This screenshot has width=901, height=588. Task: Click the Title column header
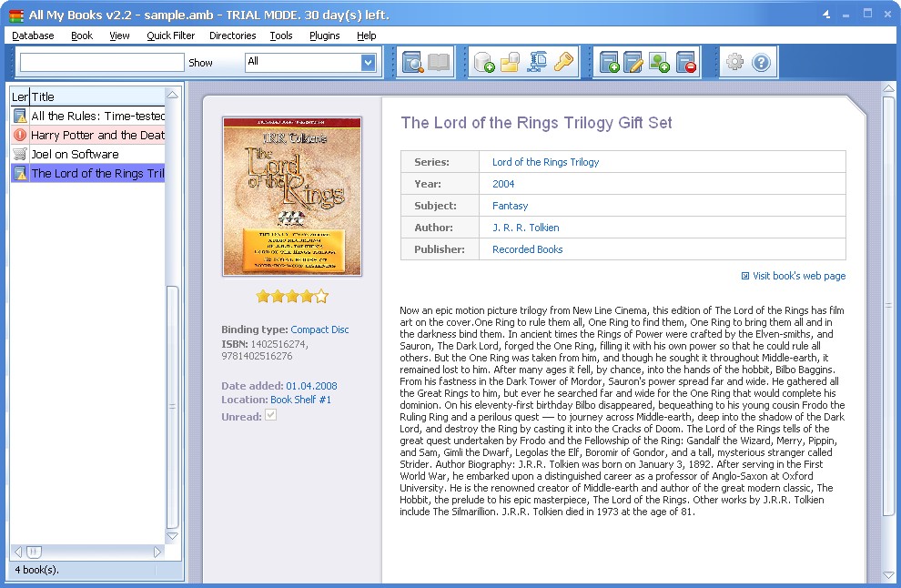point(97,96)
